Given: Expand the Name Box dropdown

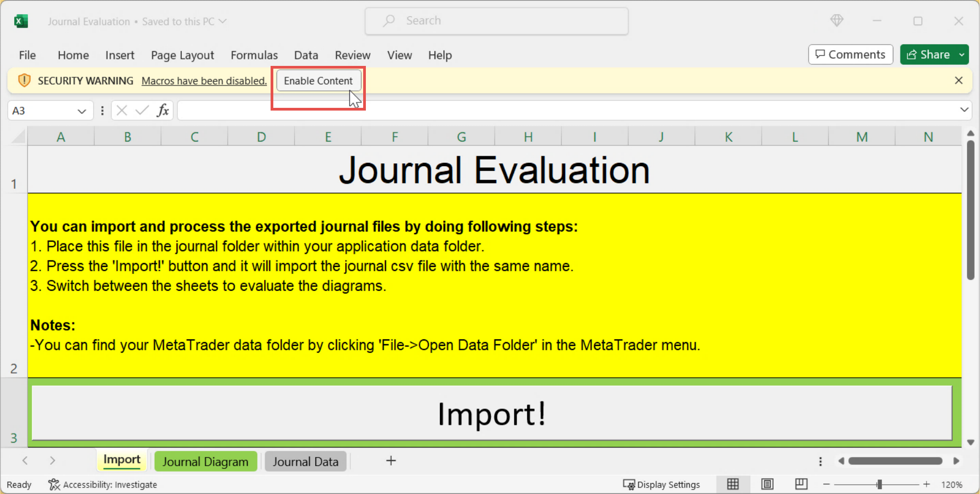Looking at the screenshot, I should pyautogui.click(x=82, y=111).
